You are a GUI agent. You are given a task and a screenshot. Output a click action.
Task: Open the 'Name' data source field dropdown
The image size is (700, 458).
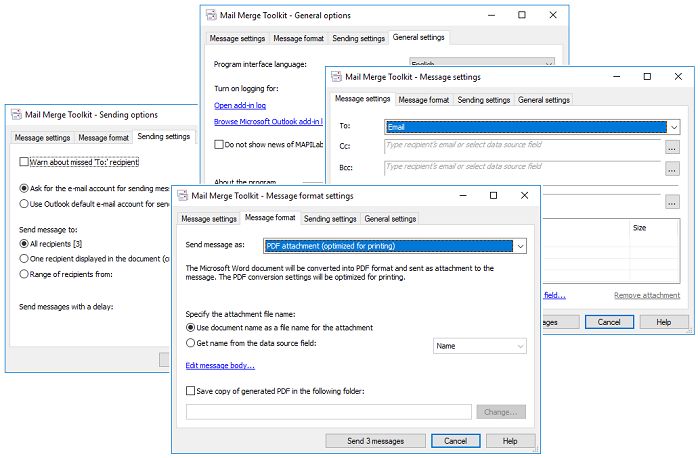479,346
